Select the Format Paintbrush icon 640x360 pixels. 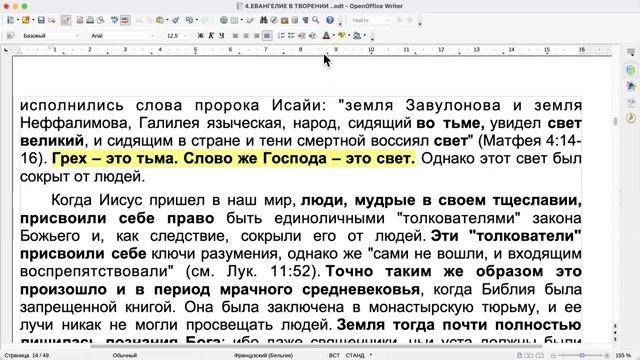click(x=175, y=20)
